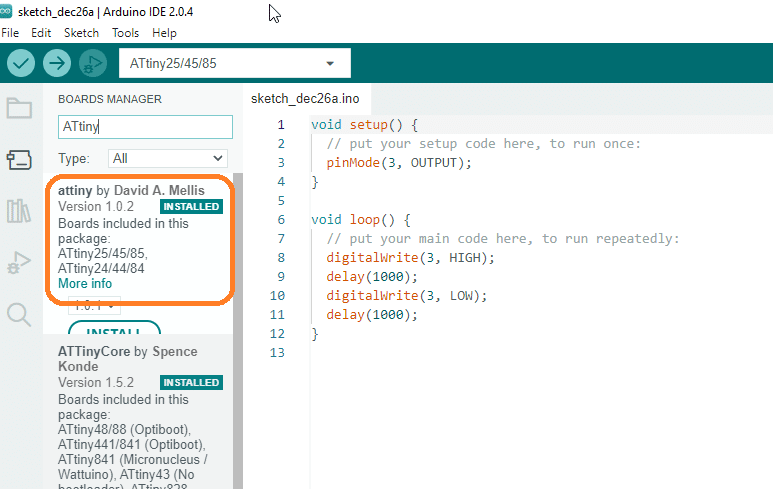Click the main code comment on line 7
Screen dimensions: 773x489
pos(503,239)
